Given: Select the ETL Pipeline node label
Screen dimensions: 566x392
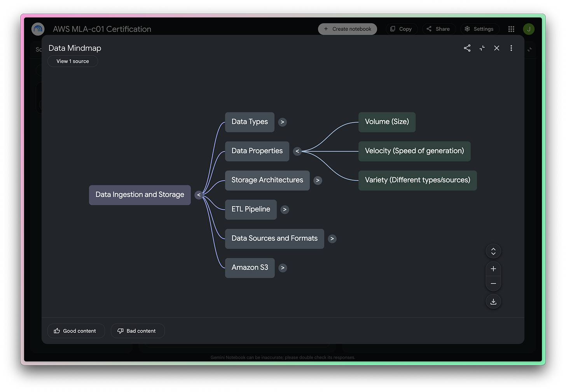Looking at the screenshot, I should (251, 209).
